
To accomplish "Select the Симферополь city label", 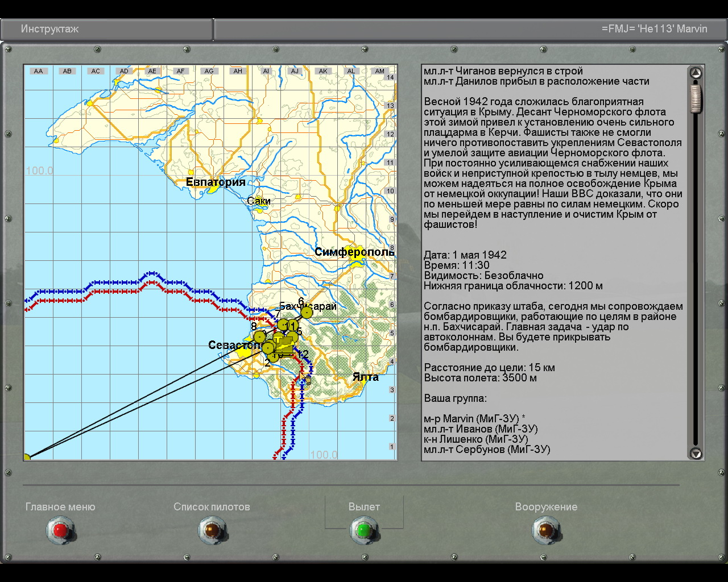I will (354, 252).
